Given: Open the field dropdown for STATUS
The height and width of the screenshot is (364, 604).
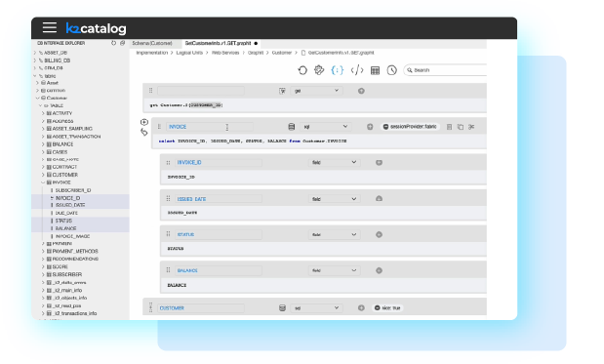Looking at the screenshot, I should click(x=335, y=234).
